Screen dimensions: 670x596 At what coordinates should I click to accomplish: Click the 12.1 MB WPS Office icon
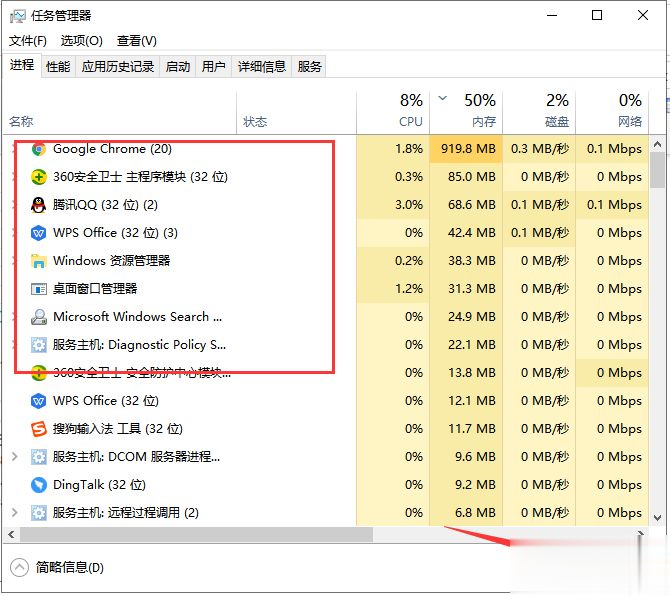pos(38,401)
